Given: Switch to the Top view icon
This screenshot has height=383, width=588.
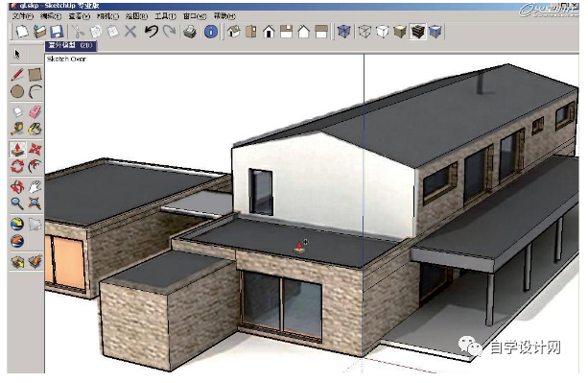Looking at the screenshot, I should click(x=251, y=32).
